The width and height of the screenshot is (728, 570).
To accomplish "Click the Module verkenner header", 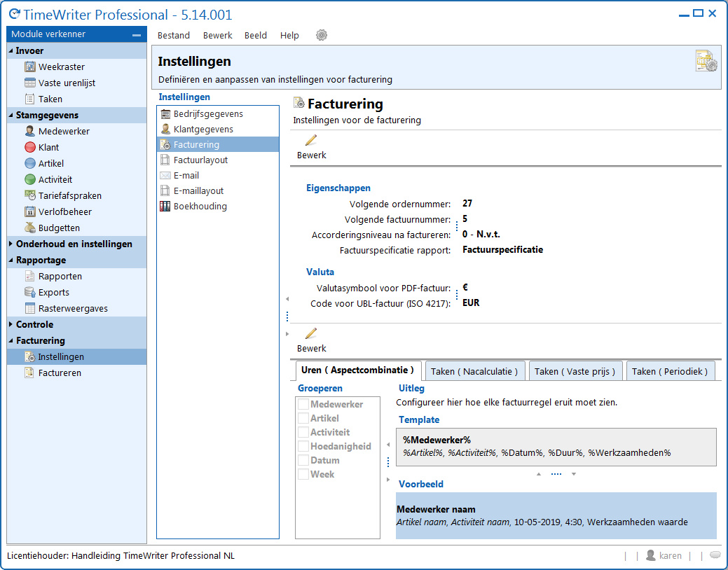I will tap(76, 34).
